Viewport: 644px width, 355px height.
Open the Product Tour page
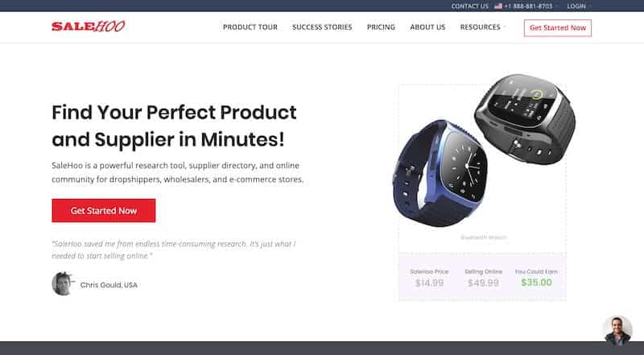[x=250, y=27]
